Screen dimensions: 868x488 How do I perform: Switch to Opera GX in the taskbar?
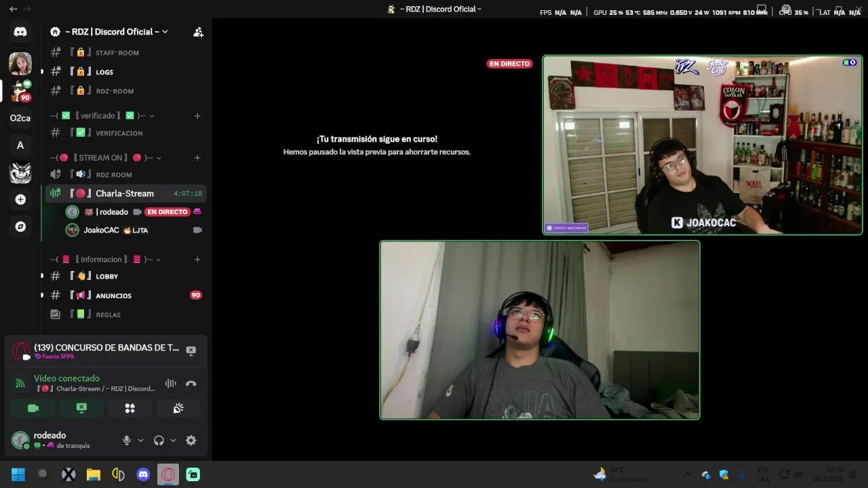168,474
